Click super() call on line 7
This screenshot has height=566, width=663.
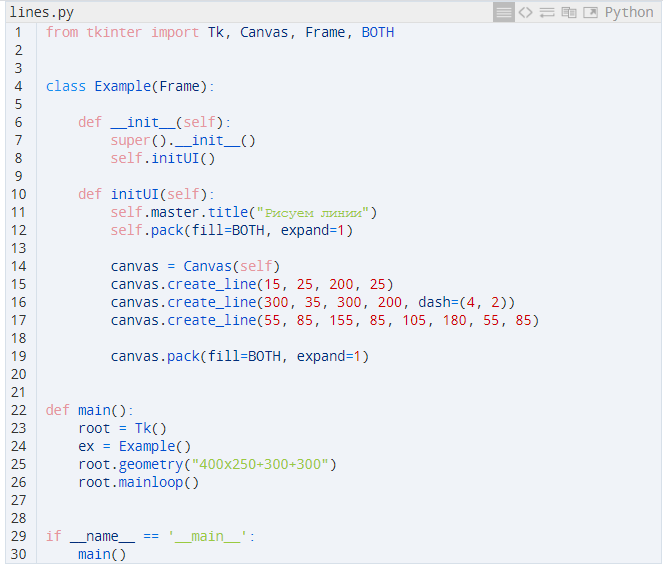click(x=138, y=140)
